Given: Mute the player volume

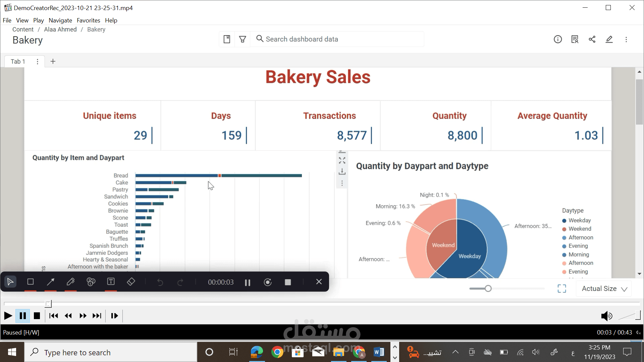Looking at the screenshot, I should pos(607,316).
